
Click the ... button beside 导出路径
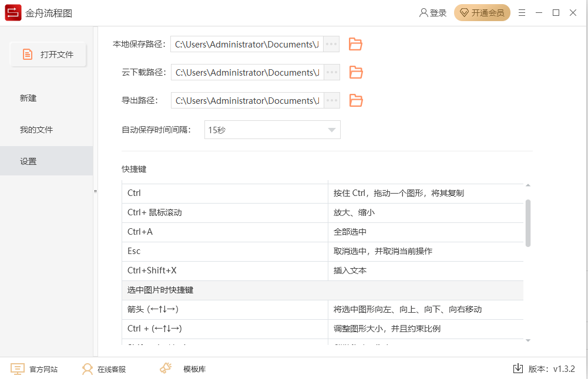pos(331,100)
